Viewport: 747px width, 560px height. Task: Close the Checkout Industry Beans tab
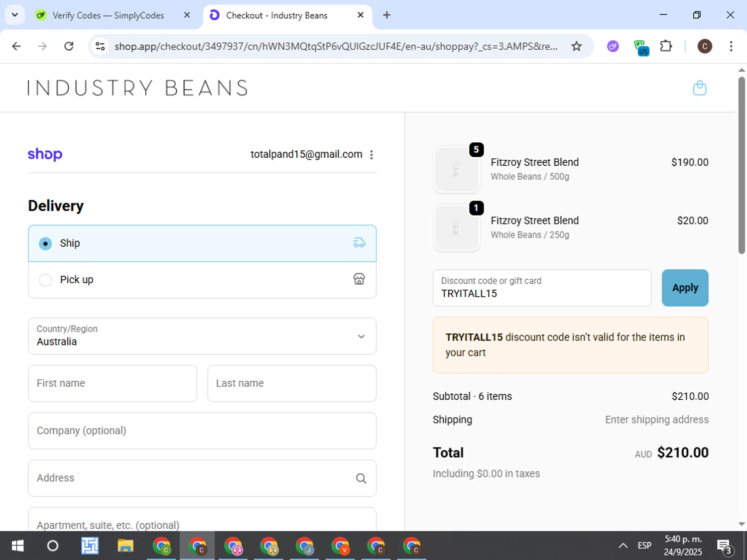(361, 15)
